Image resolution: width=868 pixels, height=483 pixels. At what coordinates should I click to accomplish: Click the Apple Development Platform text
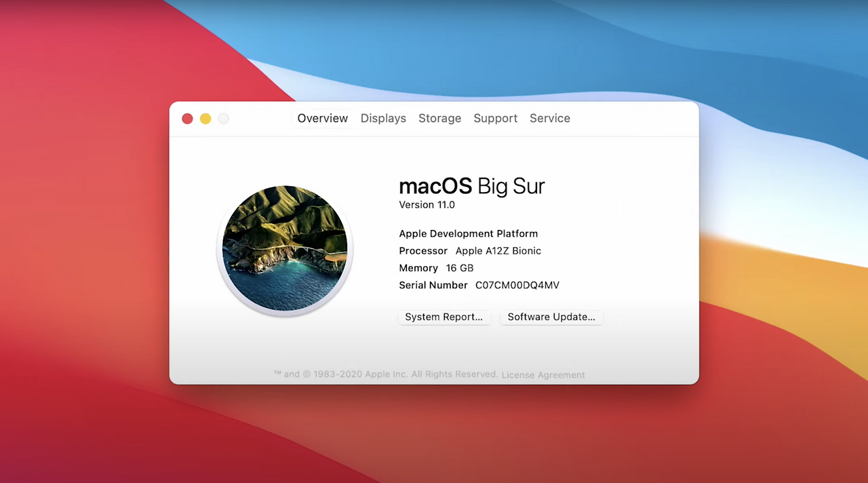(469, 234)
